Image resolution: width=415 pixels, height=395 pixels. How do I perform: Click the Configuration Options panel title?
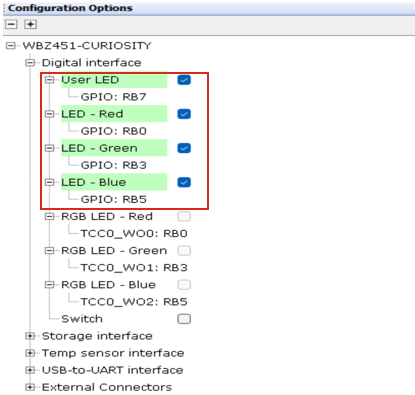click(x=70, y=8)
